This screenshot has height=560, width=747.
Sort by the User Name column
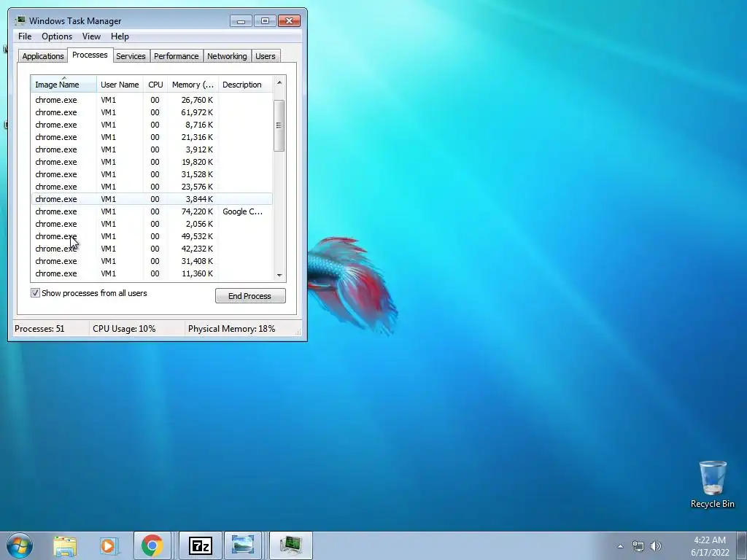coord(120,85)
